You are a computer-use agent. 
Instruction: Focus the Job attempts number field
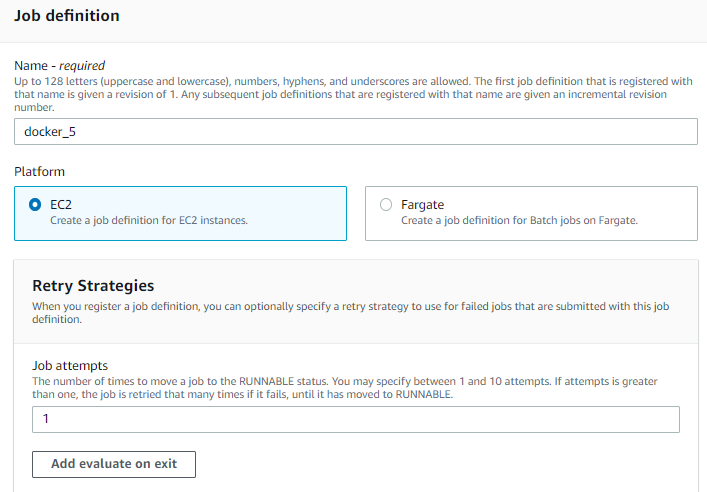tap(356, 419)
